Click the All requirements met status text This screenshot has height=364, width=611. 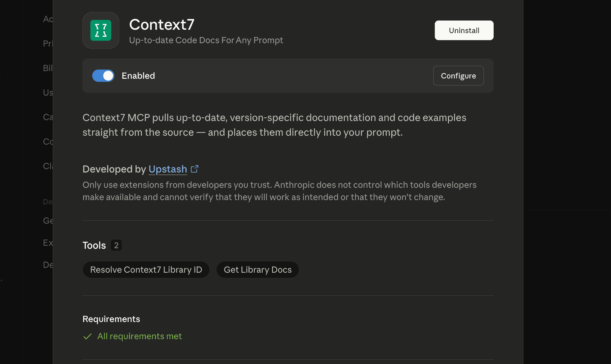pos(139,336)
